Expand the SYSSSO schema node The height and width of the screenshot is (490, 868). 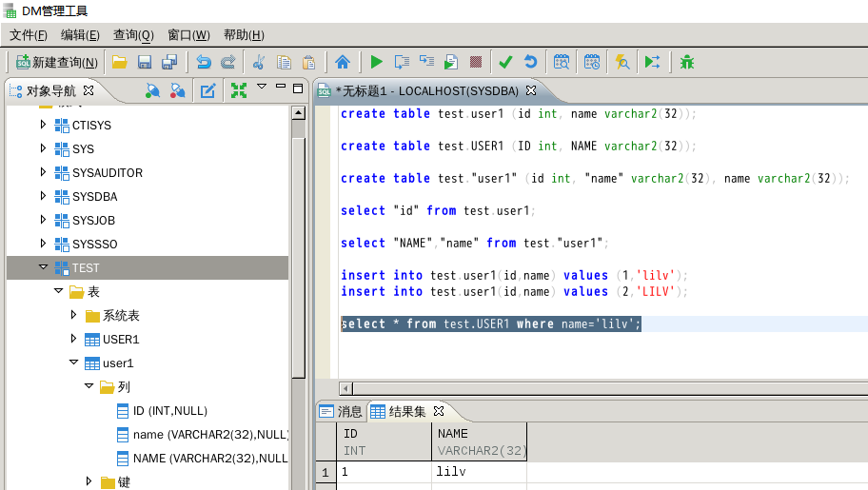click(x=43, y=244)
